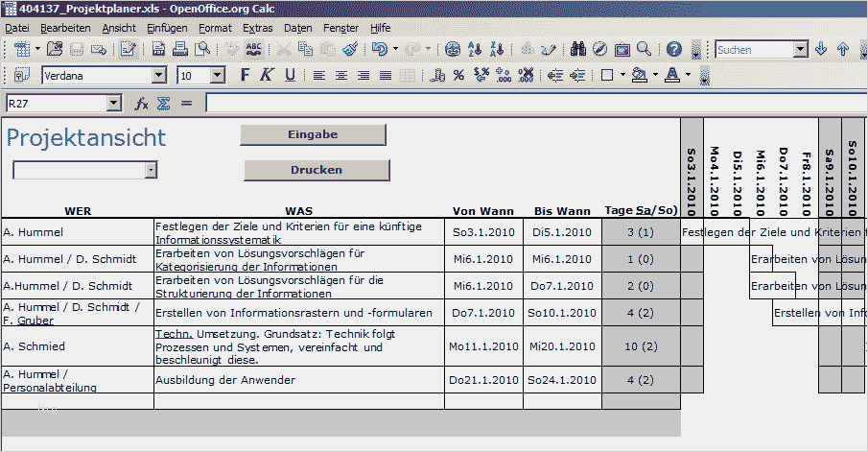Click the Font Color A swatch
This screenshot has width=868, height=452.
click(x=672, y=75)
